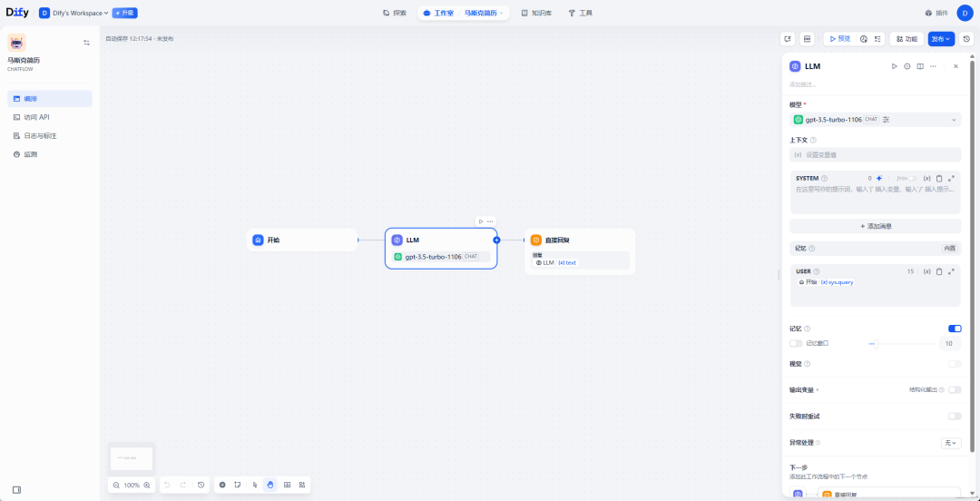This screenshot has height=501, width=980.
Task: Select the hand pan mode tool
Action: point(270,485)
